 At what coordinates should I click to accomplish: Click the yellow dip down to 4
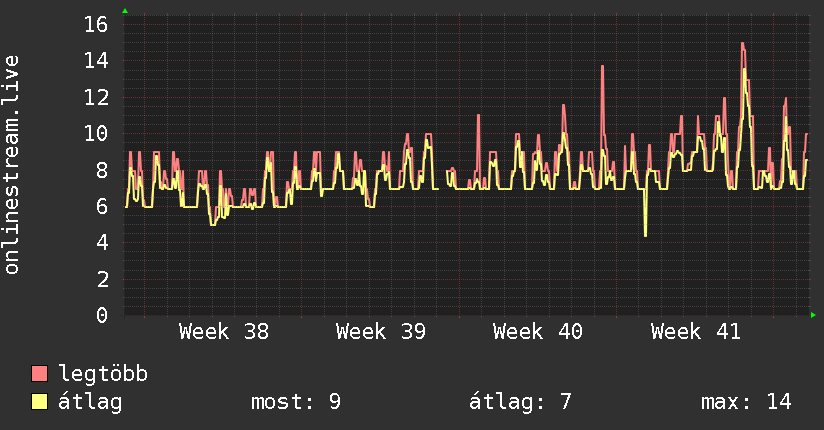click(x=645, y=234)
